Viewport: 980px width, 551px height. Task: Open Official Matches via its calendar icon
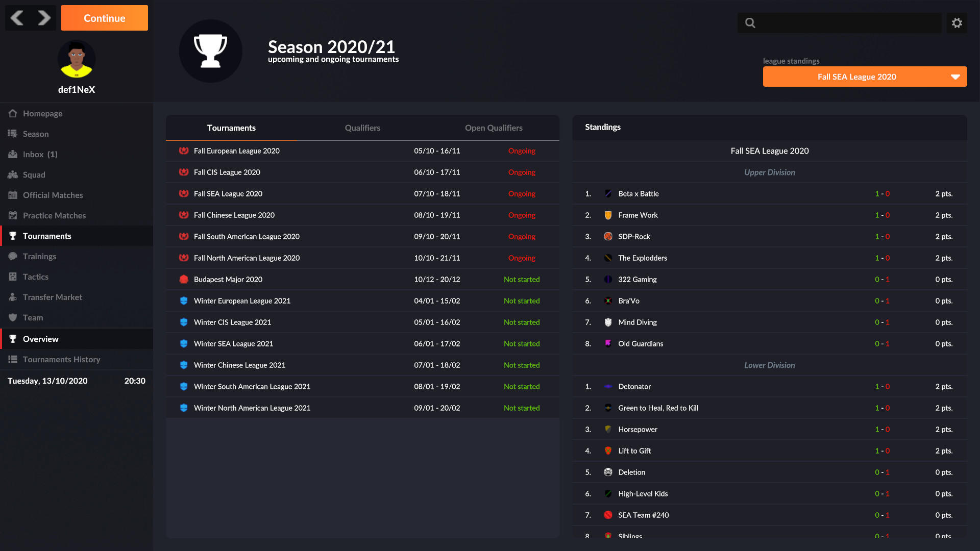(x=12, y=195)
